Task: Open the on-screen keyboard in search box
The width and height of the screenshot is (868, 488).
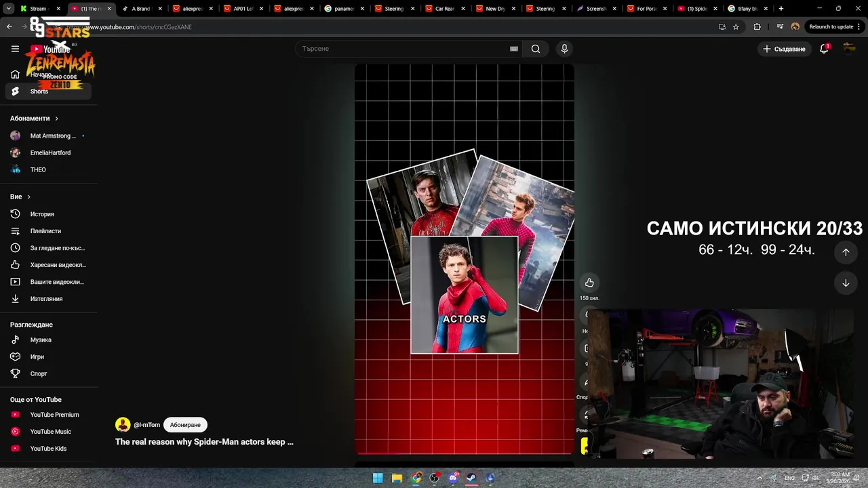Action: click(514, 49)
